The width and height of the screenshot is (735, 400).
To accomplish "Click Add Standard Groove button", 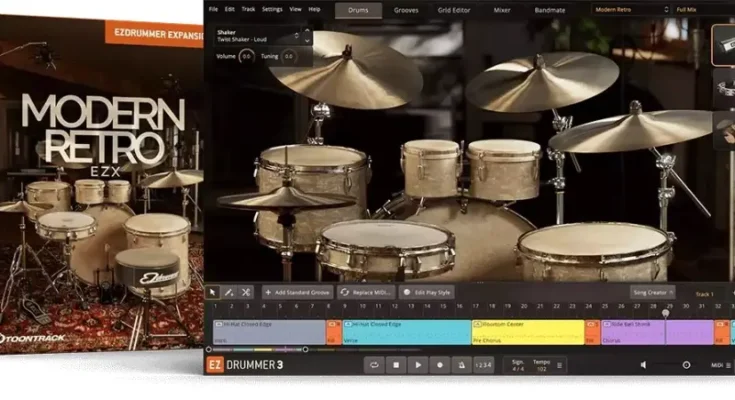I will point(296,292).
